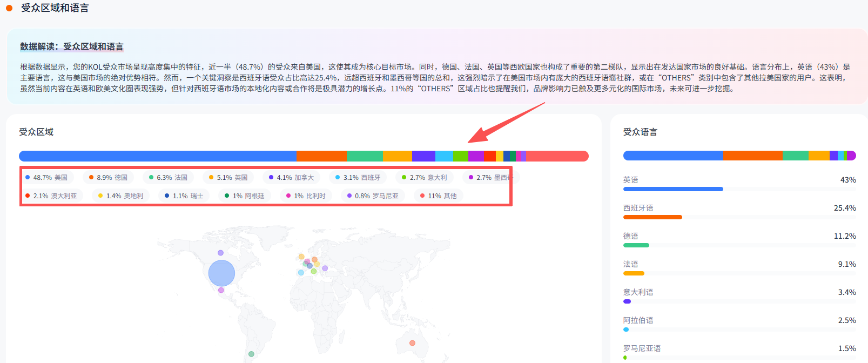Click the 8.9% 德国 legend chip
The image size is (868, 363).
(109, 177)
